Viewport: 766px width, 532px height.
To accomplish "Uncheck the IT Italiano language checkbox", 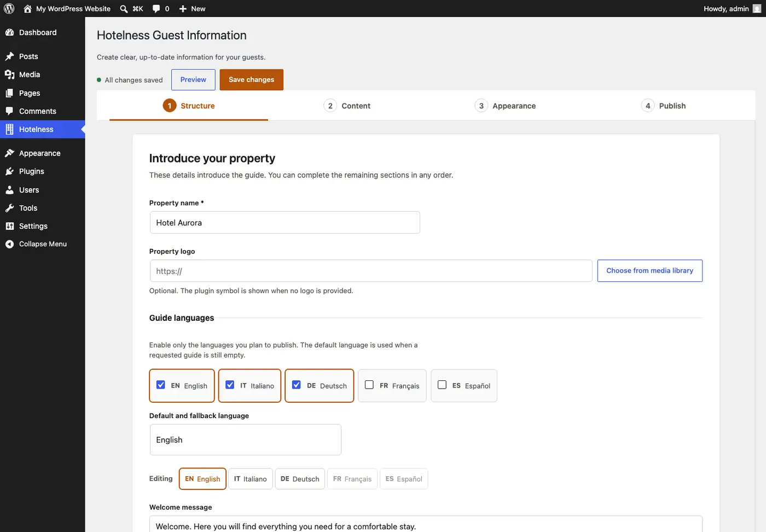I will click(230, 385).
